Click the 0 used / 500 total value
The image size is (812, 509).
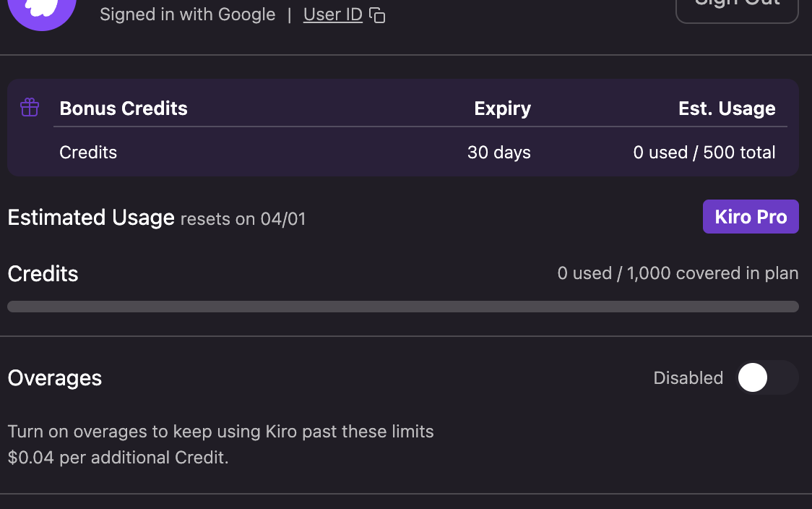click(704, 153)
